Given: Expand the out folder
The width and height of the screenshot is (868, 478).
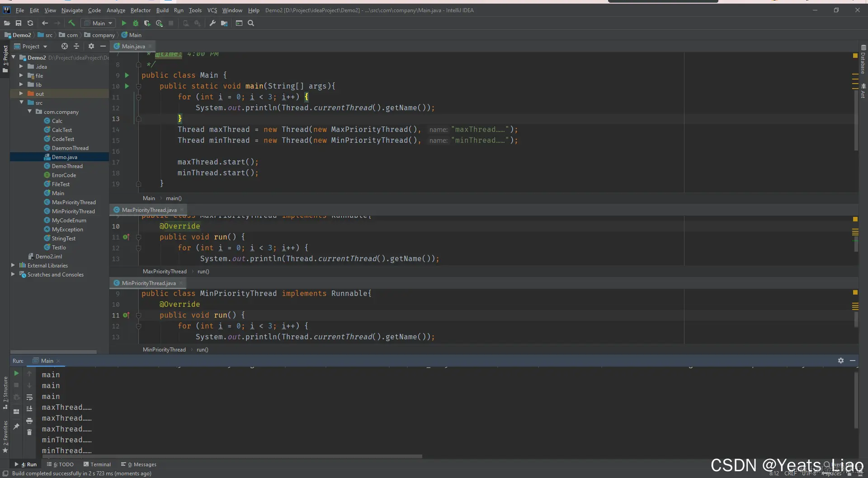Looking at the screenshot, I should [21, 94].
